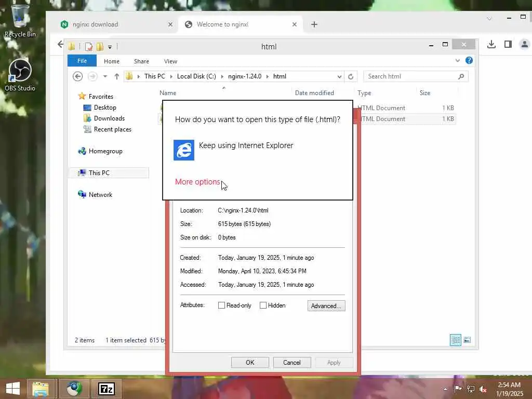
Task: Click OK in Properties dialog
Action: pos(250,362)
